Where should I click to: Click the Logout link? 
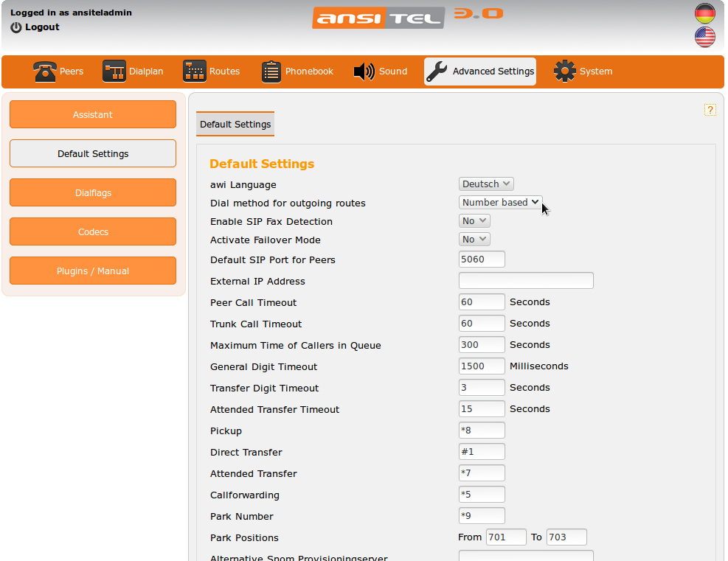click(42, 27)
